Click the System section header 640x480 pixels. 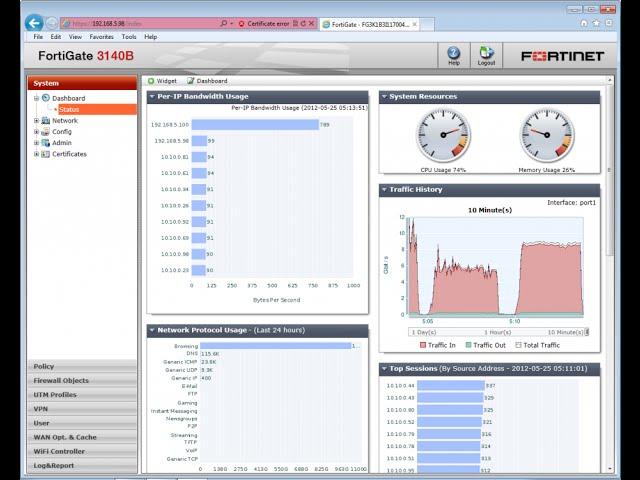point(82,83)
